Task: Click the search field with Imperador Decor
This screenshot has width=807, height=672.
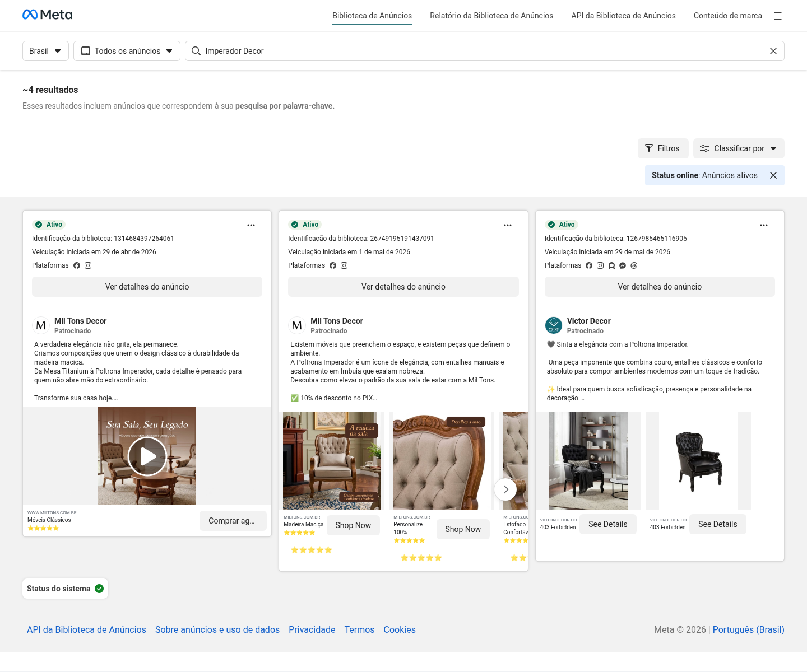Action: tap(485, 51)
